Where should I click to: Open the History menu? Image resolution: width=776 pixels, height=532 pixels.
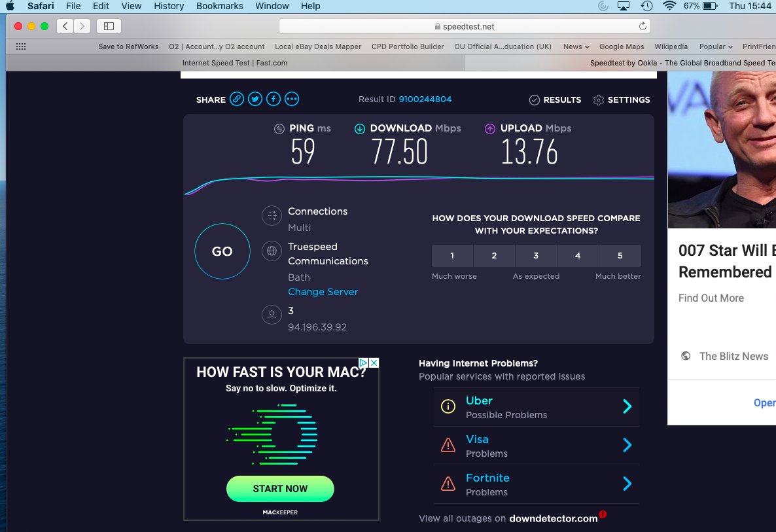point(169,6)
